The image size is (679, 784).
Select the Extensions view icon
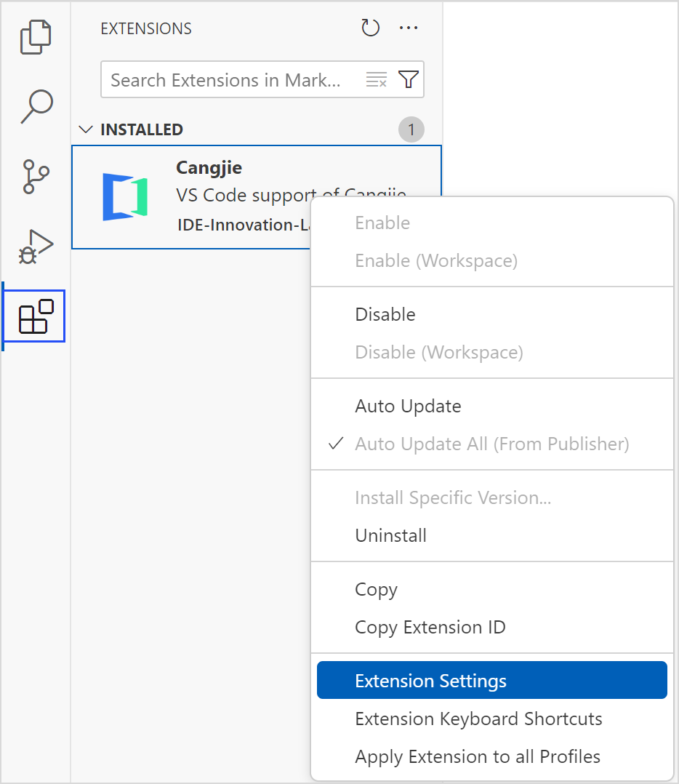[x=35, y=316]
